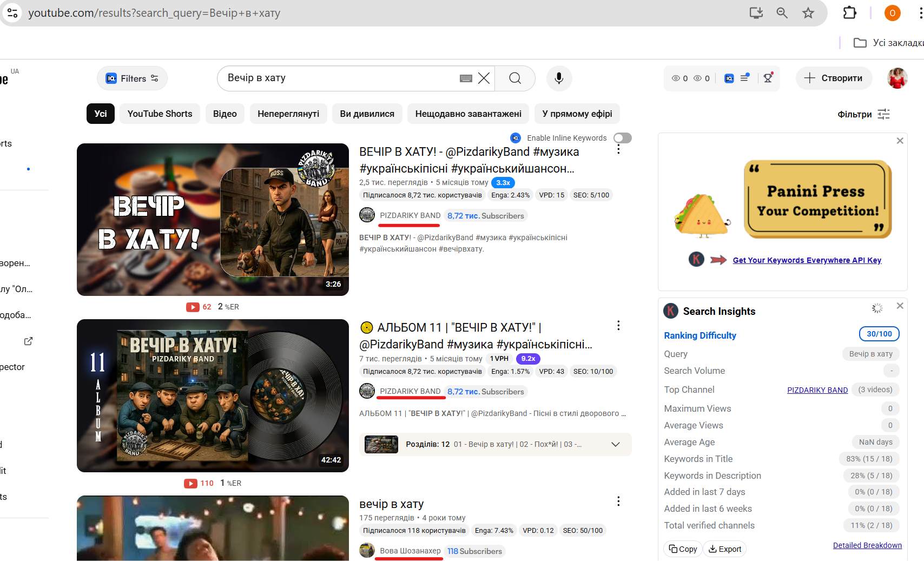The width and height of the screenshot is (924, 561).
Task: Install app icon in address bar
Action: tap(756, 13)
